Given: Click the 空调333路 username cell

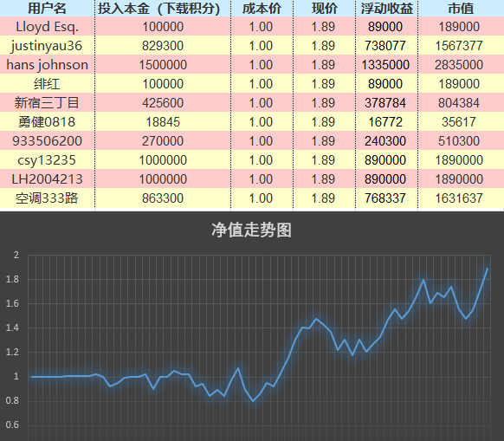Looking at the screenshot, I should click(x=47, y=198).
